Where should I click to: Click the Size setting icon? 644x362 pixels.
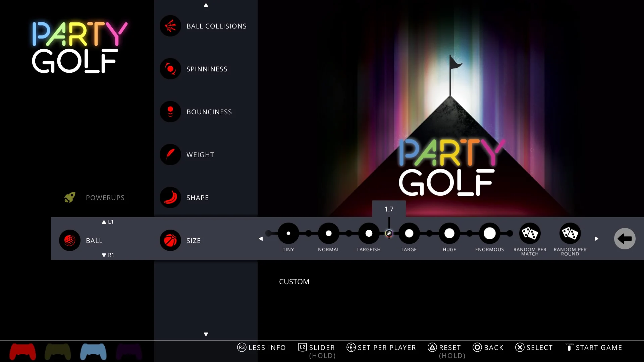pos(170,240)
